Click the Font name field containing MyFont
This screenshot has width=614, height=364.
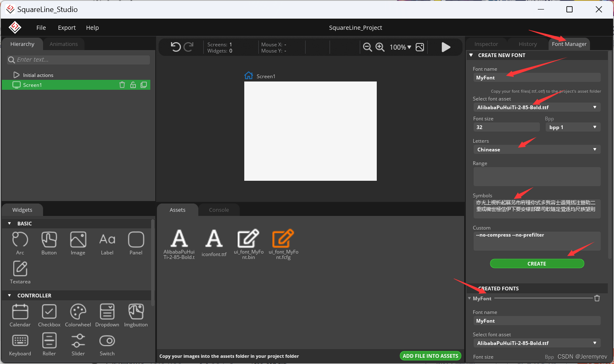(537, 77)
